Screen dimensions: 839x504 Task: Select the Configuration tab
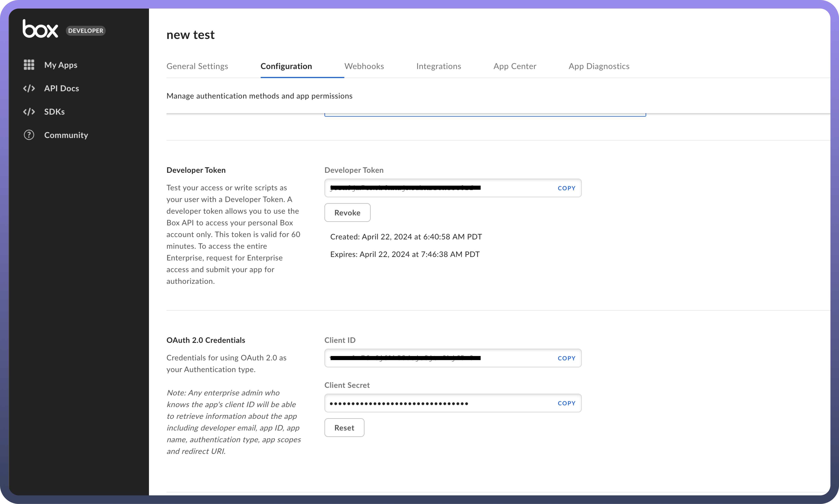point(286,66)
